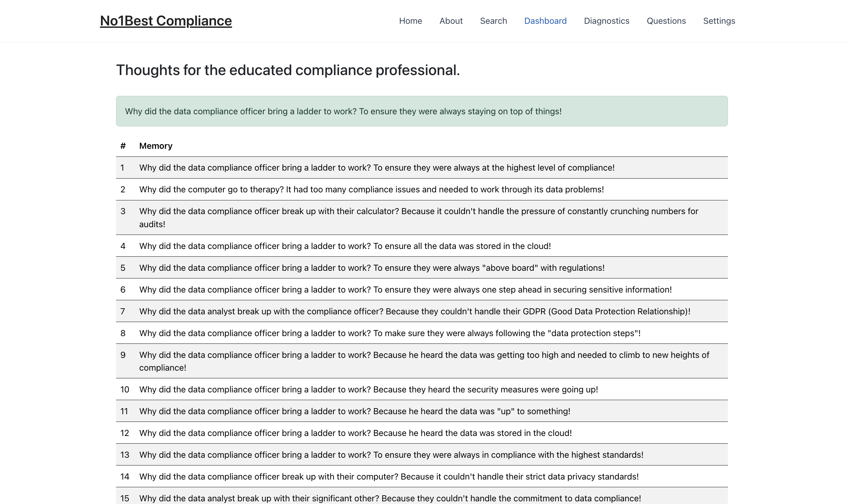Select the Dashboard nav link
Screen dimensions: 848x504
545,21
